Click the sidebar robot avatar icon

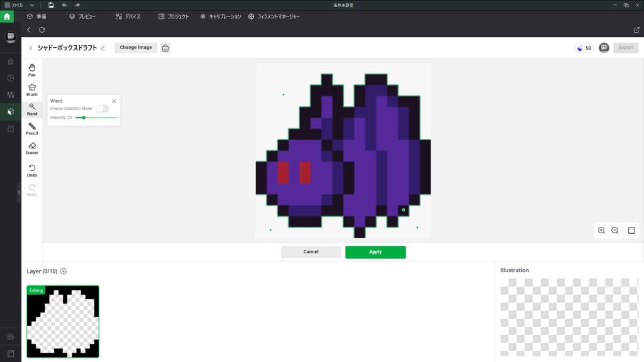[x=11, y=37]
